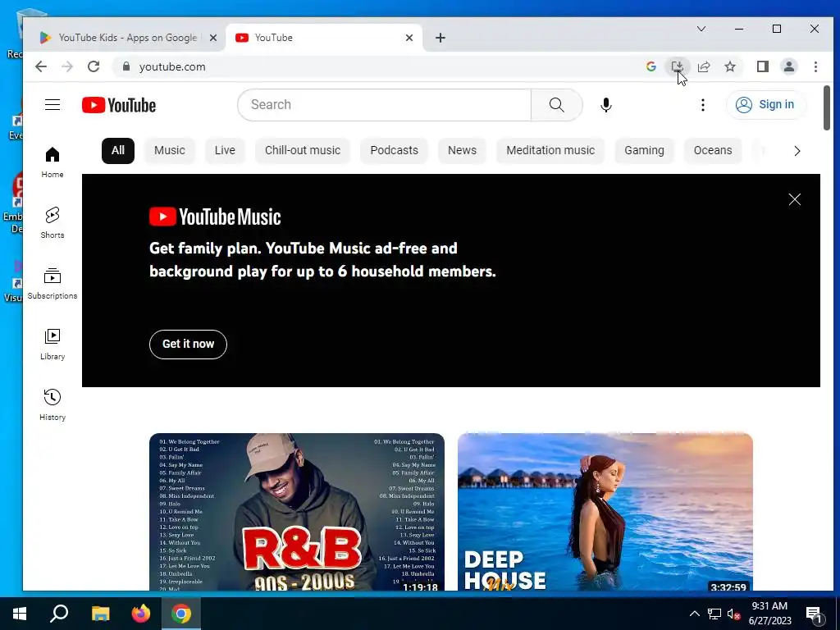This screenshot has height=630, width=840.
Task: Select the Podcasts filter chip
Action: click(395, 151)
